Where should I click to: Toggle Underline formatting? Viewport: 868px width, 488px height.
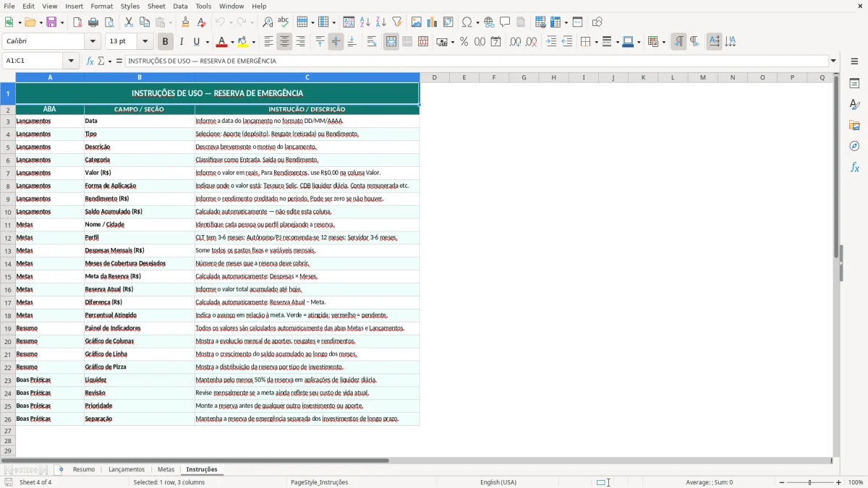[x=197, y=42]
